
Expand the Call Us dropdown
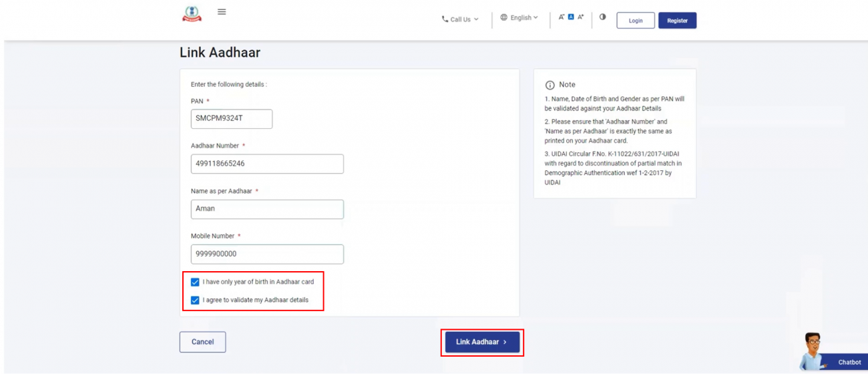point(460,19)
